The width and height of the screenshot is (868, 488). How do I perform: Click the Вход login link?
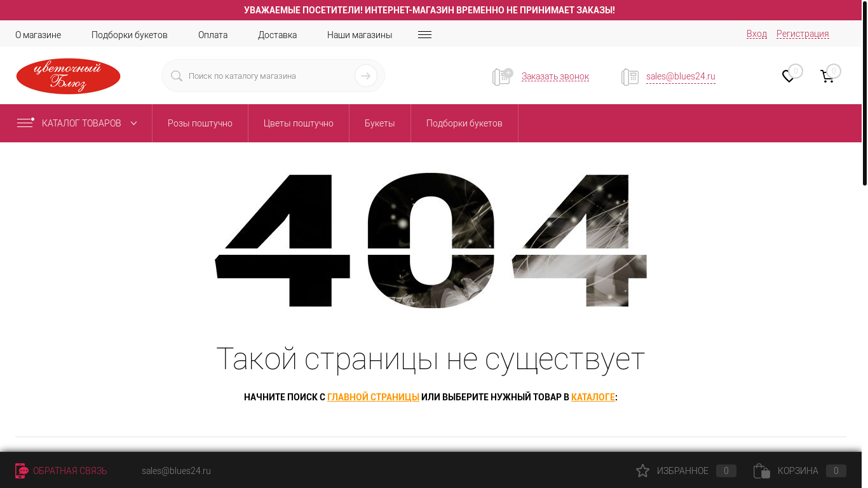point(756,34)
